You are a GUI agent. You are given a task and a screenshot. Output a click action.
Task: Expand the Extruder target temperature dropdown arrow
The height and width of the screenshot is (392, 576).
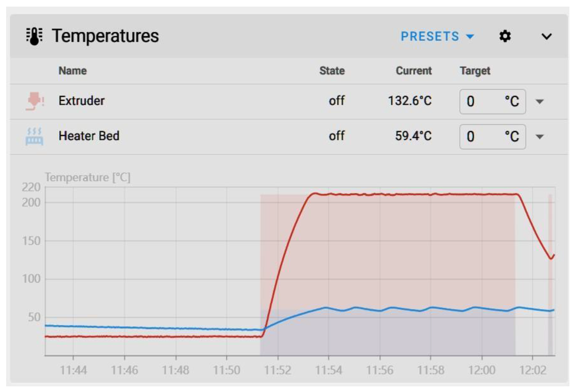tap(540, 102)
